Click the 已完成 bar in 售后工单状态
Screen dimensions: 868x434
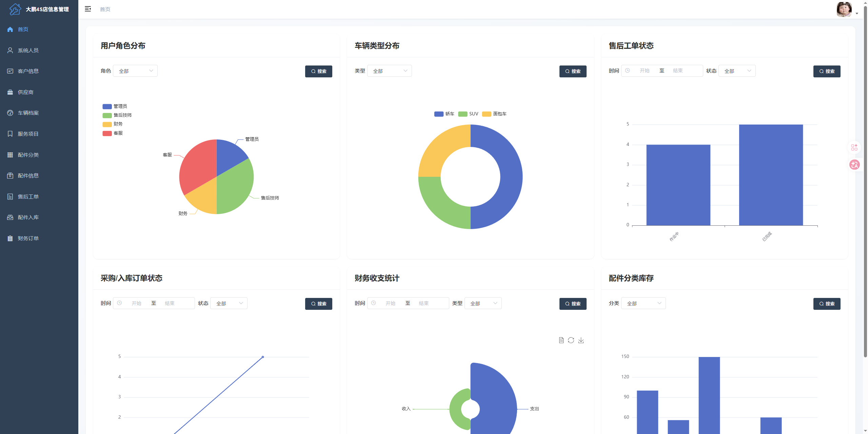(x=771, y=175)
